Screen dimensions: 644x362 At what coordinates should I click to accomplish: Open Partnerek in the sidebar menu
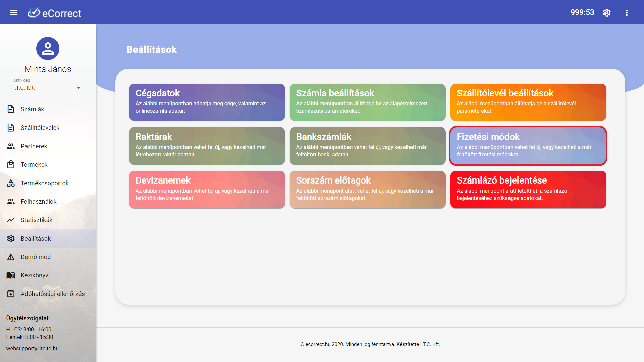[34, 146]
